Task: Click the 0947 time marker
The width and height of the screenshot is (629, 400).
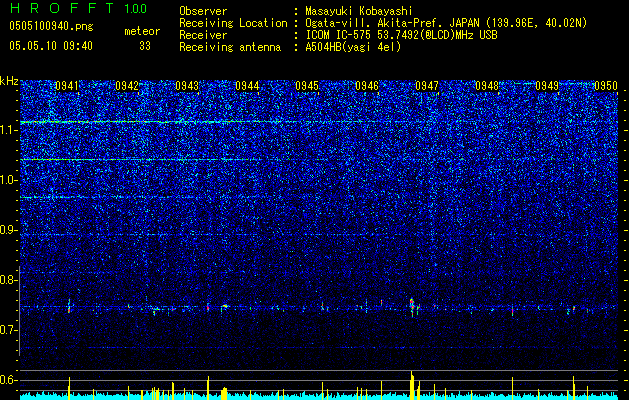Action: 427,86
